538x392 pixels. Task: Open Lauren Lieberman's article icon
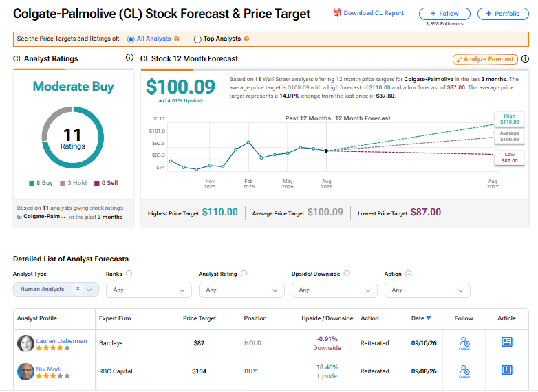pyautogui.click(x=506, y=342)
